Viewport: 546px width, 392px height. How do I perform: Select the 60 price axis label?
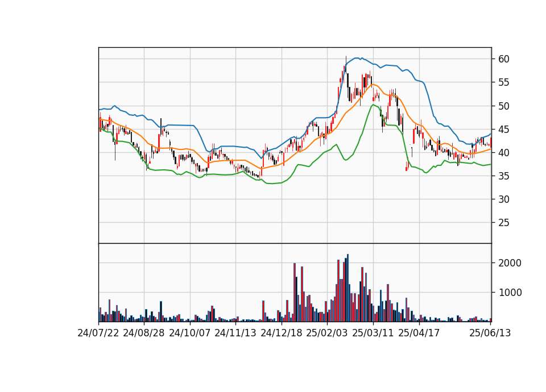[504, 59]
